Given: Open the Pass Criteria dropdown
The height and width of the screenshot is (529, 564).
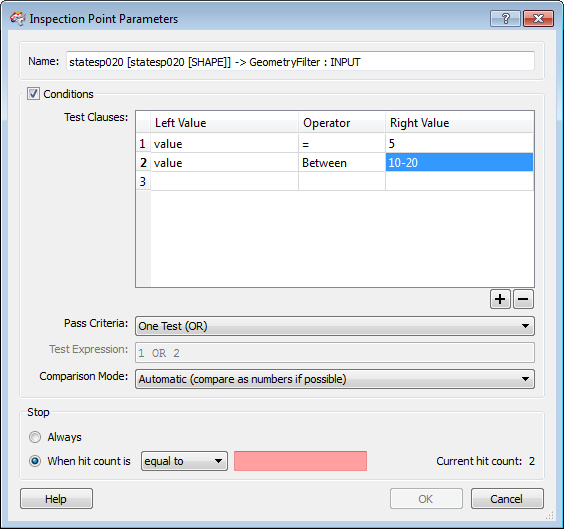Looking at the screenshot, I should [x=335, y=326].
